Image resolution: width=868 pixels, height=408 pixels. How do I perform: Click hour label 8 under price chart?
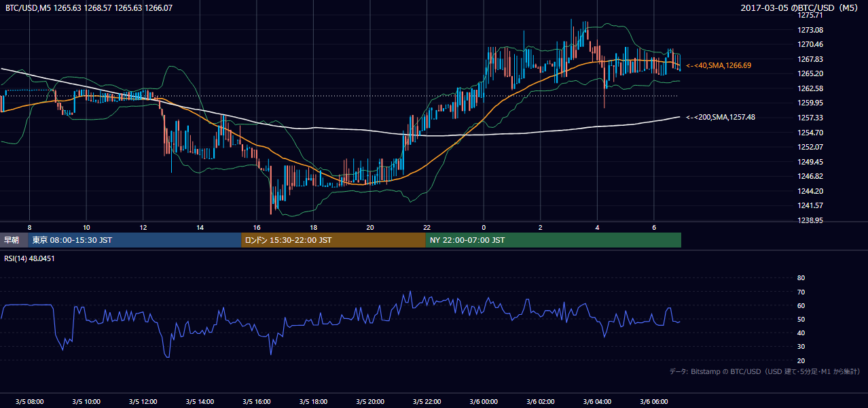[x=29, y=226]
